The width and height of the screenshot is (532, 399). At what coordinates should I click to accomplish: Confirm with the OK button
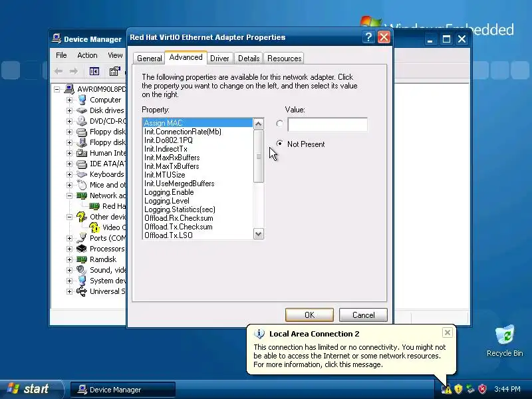(x=309, y=315)
